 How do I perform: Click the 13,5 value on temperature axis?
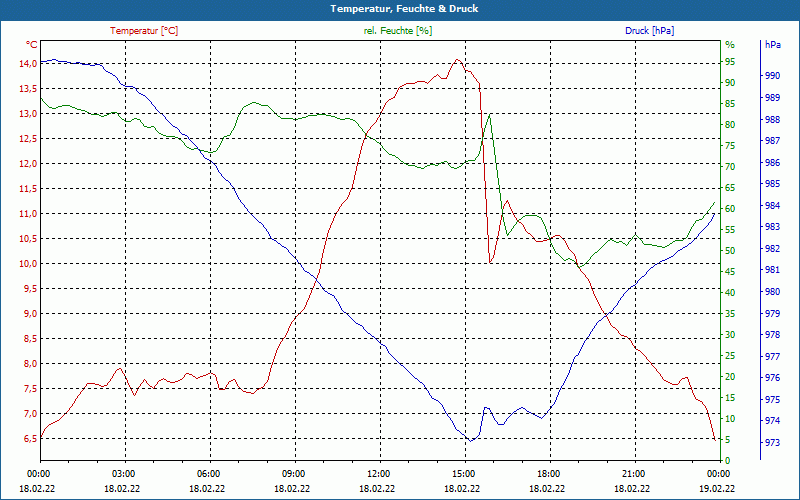coord(28,89)
